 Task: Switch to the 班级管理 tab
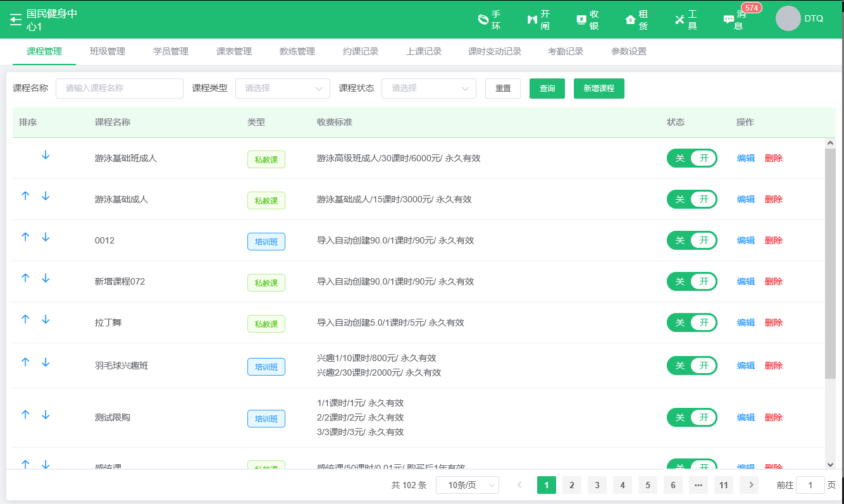(x=106, y=51)
